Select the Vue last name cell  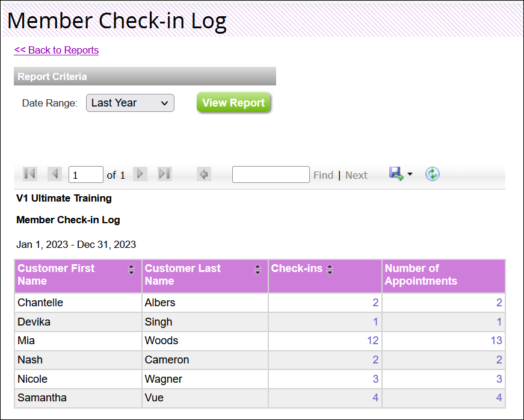pyautogui.click(x=205, y=398)
